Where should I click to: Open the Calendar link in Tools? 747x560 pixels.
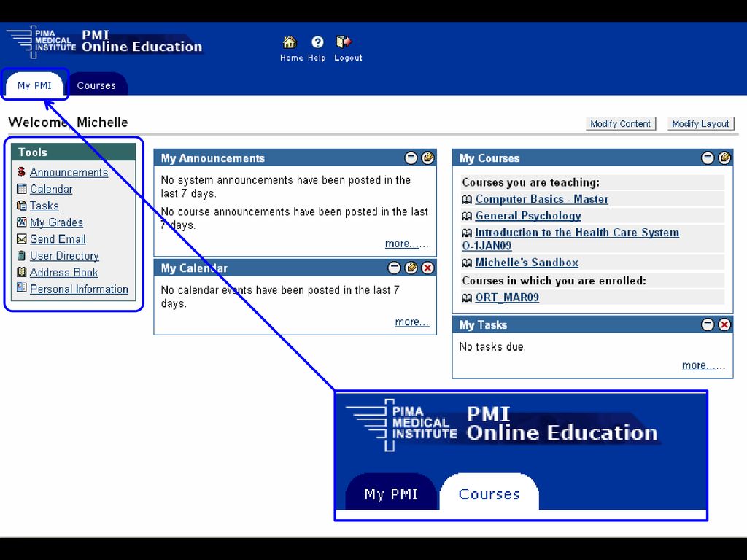point(52,189)
